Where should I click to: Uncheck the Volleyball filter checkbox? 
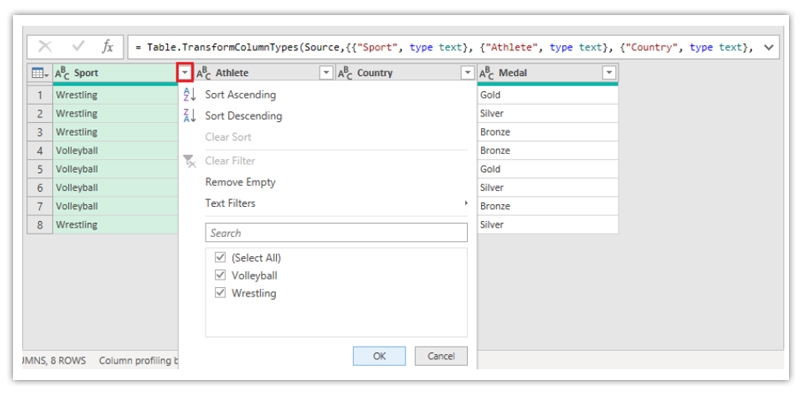[x=220, y=276]
